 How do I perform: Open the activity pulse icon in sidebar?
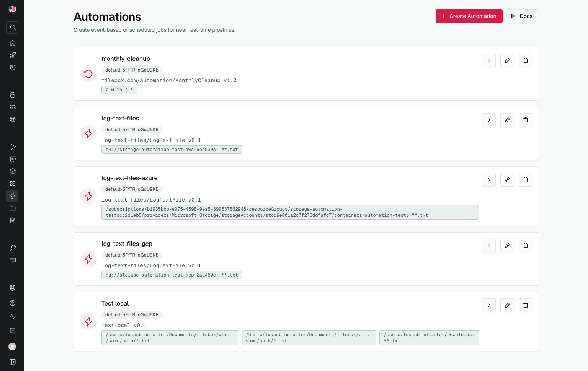point(12,317)
